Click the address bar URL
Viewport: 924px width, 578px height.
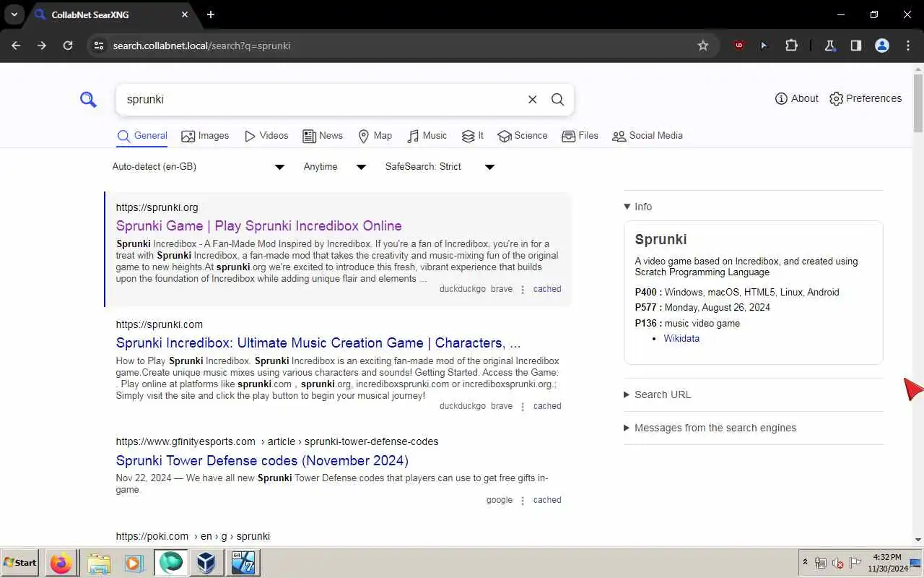[x=201, y=46]
